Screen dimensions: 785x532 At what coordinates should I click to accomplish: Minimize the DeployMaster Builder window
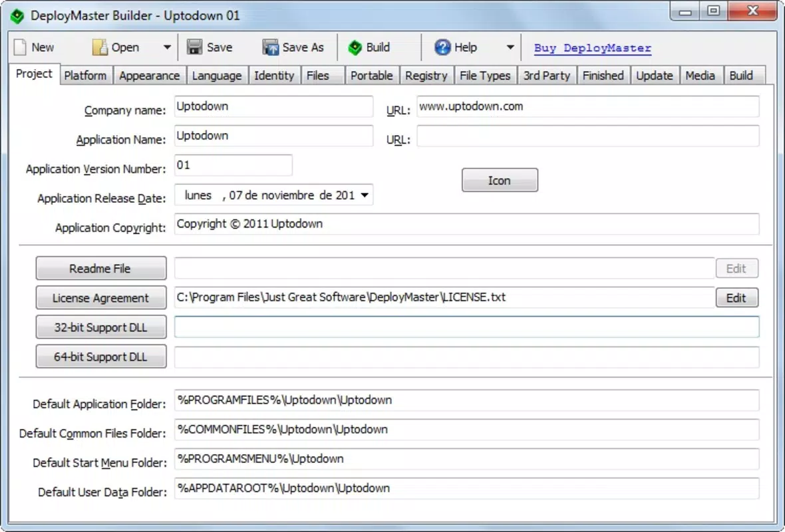tap(685, 11)
